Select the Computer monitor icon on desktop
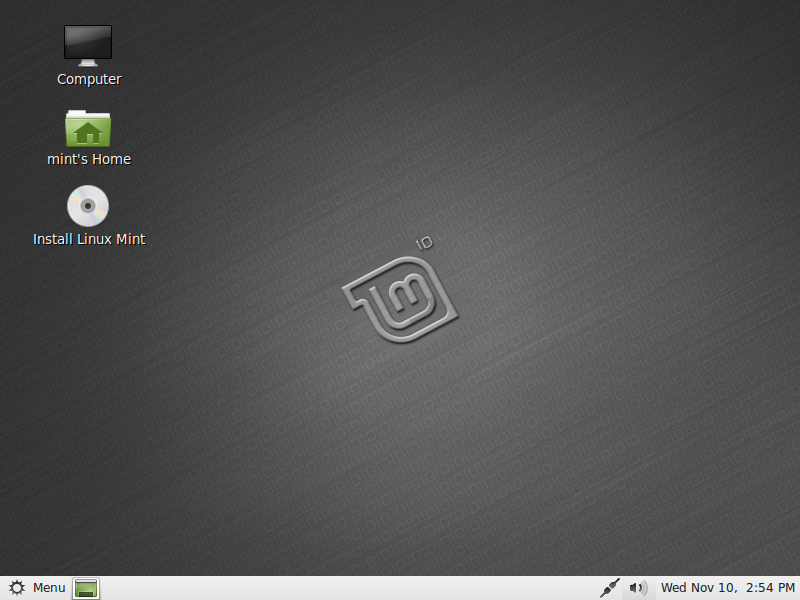 point(88,45)
